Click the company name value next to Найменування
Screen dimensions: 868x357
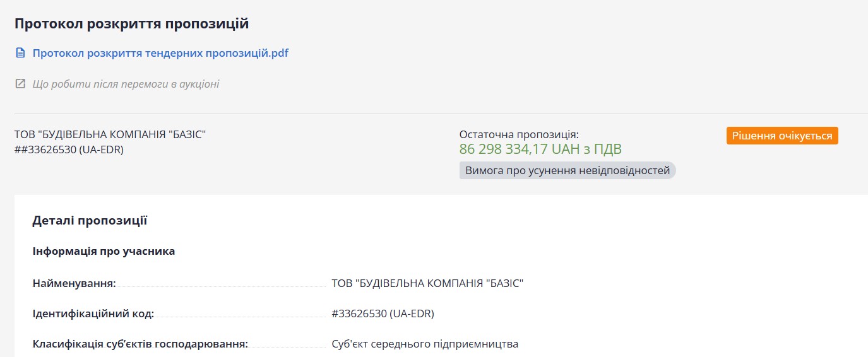[427, 283]
